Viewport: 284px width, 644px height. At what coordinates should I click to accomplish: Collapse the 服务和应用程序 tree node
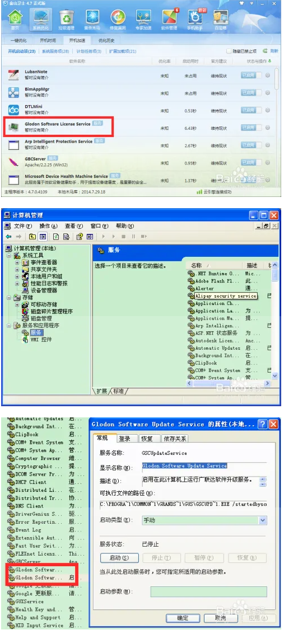tap(10, 325)
